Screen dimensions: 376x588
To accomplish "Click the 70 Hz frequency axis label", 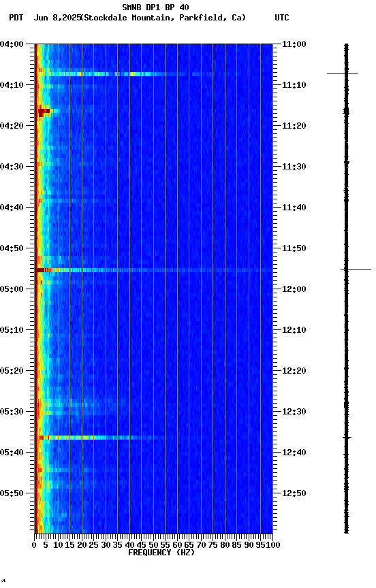I will tap(201, 545).
